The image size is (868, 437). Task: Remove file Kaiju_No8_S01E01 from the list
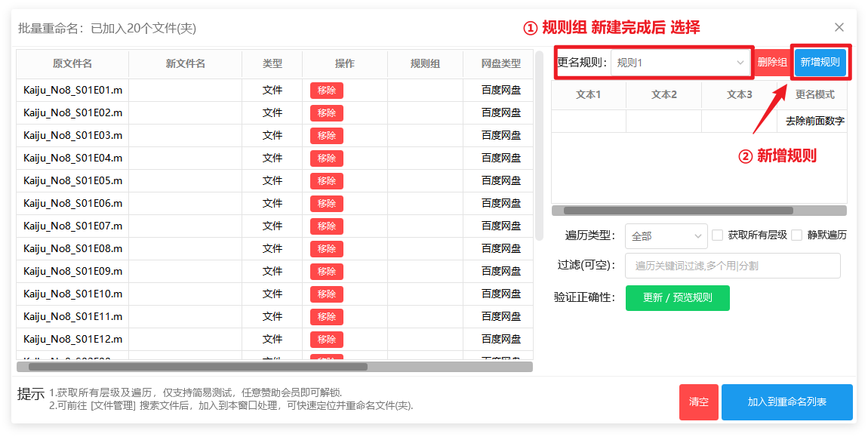click(x=326, y=91)
